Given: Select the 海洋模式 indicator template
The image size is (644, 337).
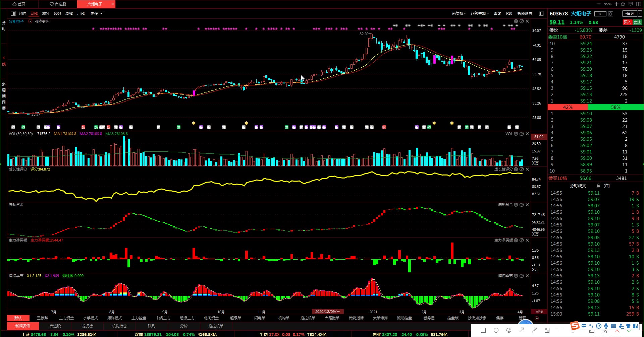Looking at the screenshot, I should click(115, 318).
